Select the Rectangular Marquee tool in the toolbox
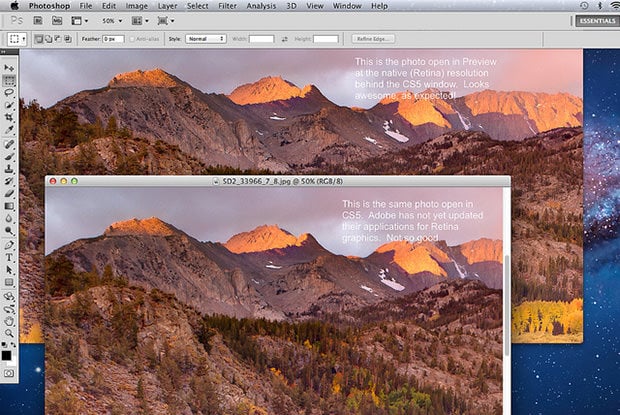Viewport: 620px width, 415px height. (9, 81)
